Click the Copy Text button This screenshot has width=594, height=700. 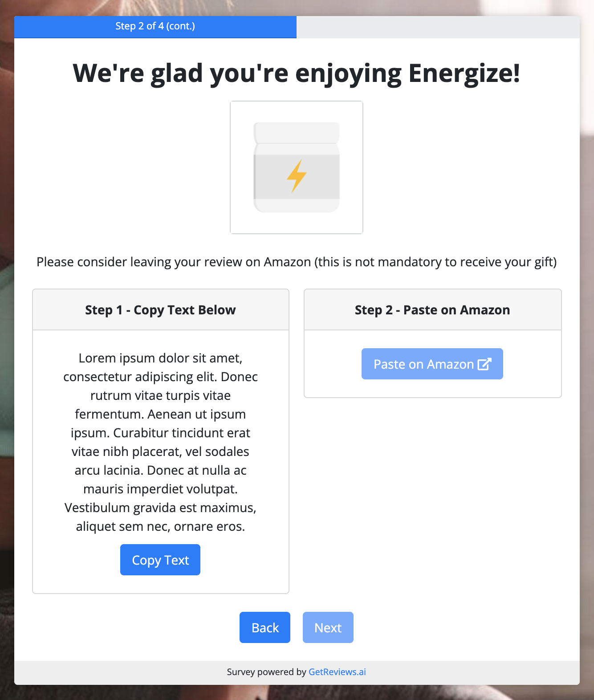click(160, 560)
